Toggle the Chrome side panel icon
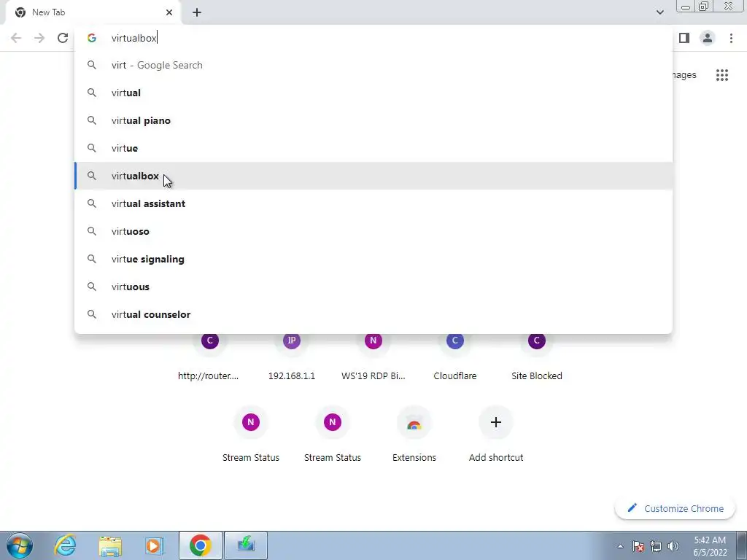747x560 pixels. point(684,38)
